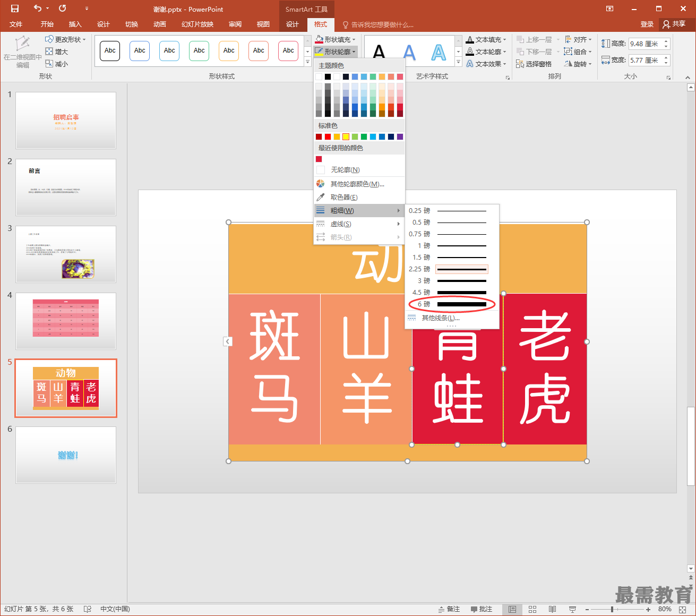Switch to the 插入 insert tab
Viewport: 696px width, 616px height.
click(75, 24)
